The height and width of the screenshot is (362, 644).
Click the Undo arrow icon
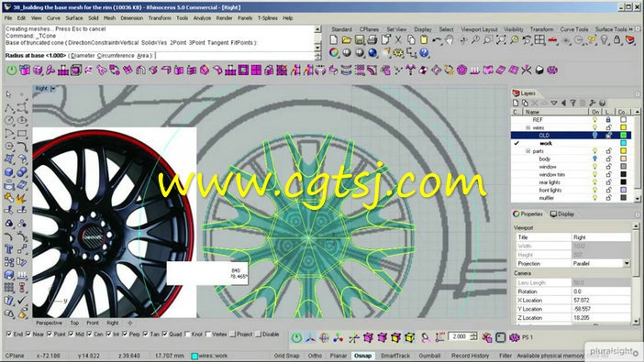pyautogui.click(x=437, y=39)
